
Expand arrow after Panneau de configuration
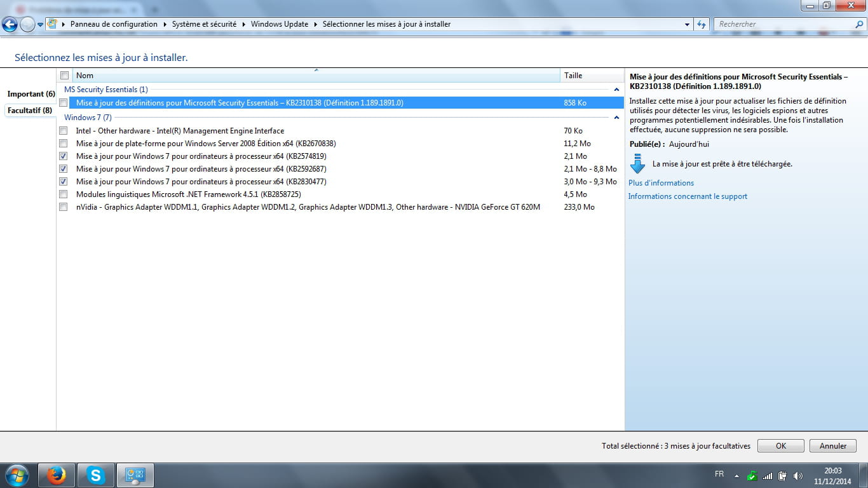[165, 24]
